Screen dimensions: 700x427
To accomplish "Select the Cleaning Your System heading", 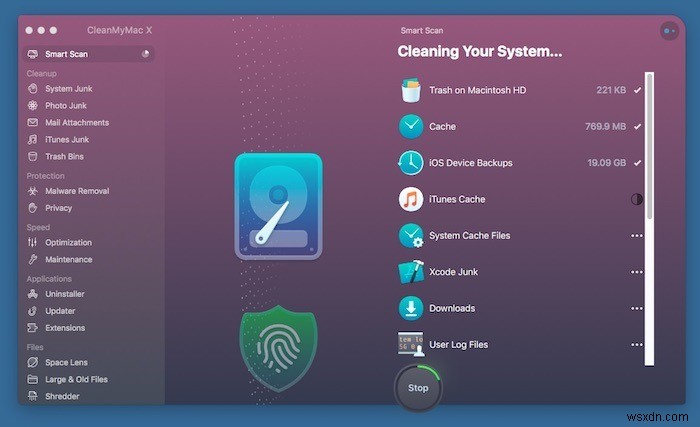I will (479, 51).
